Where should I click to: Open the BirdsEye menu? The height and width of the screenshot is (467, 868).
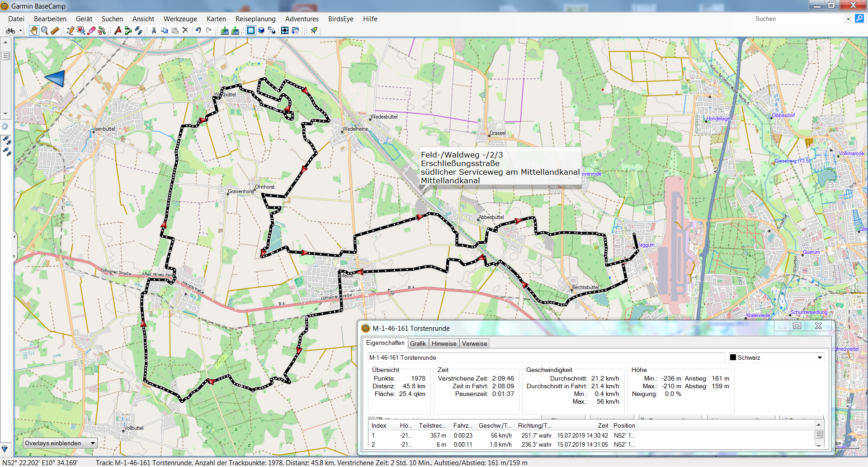(341, 19)
